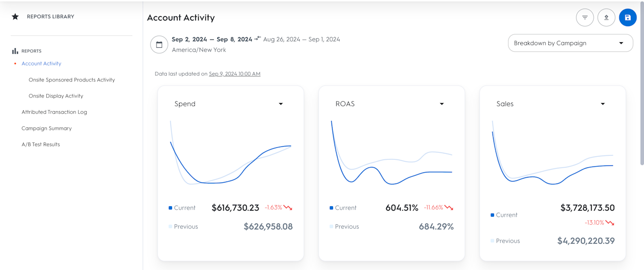Click the blue save icon button
The image size is (644, 270).
628,18
